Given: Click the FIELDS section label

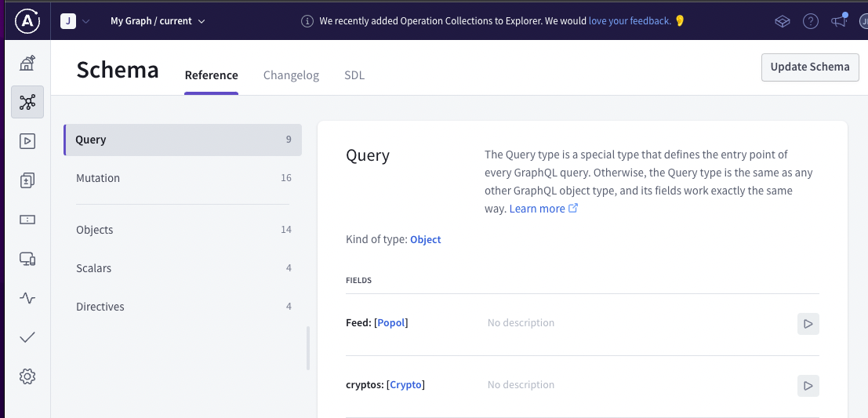Looking at the screenshot, I should [x=358, y=281].
